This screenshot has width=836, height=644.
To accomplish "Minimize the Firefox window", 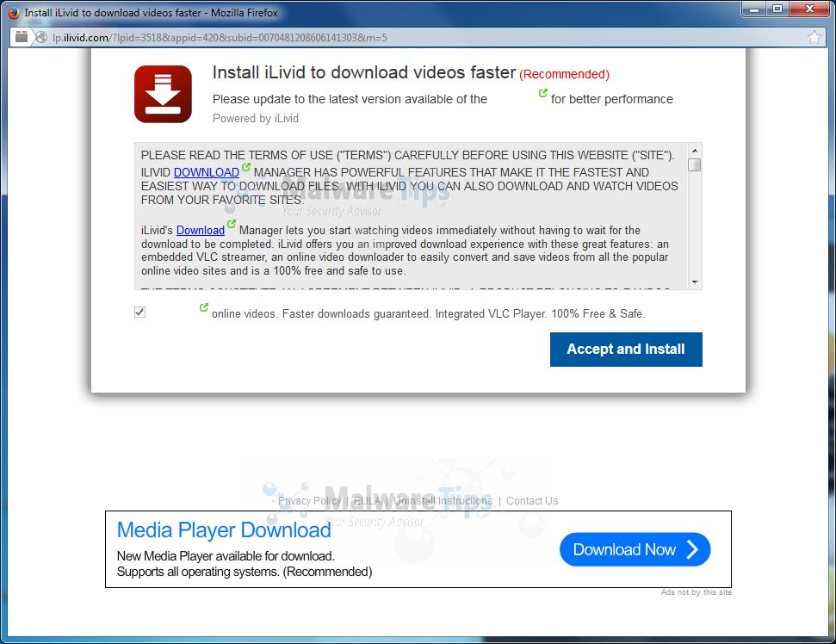I will 754,9.
